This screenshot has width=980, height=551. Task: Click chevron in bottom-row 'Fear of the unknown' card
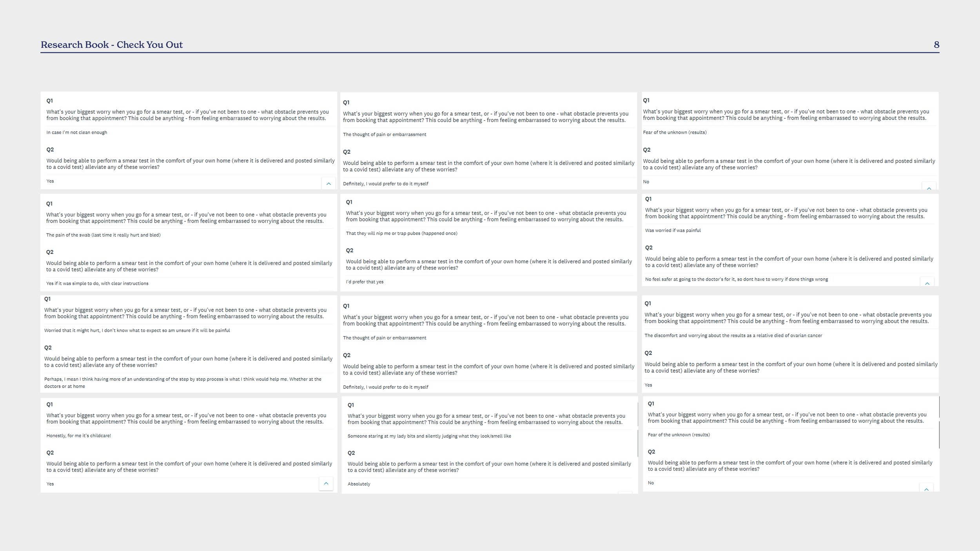[x=926, y=488]
